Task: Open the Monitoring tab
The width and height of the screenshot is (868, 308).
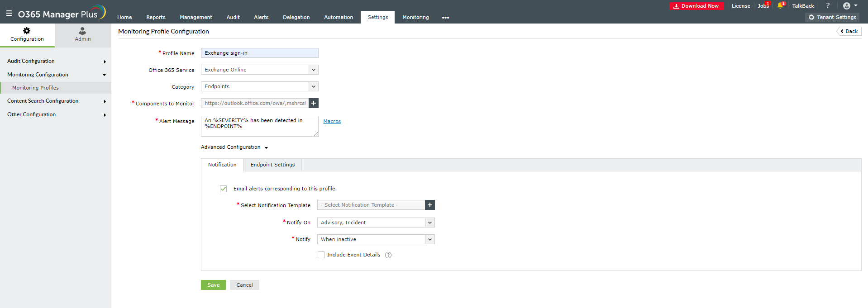Action: pos(415,17)
